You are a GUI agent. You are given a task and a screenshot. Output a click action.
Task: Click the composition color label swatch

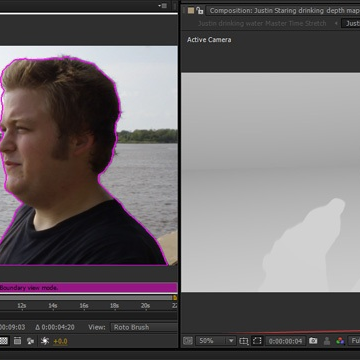191,10
